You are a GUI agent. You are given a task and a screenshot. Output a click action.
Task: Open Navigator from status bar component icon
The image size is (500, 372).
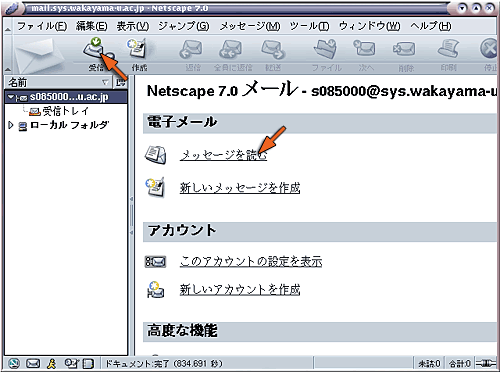click(x=14, y=363)
